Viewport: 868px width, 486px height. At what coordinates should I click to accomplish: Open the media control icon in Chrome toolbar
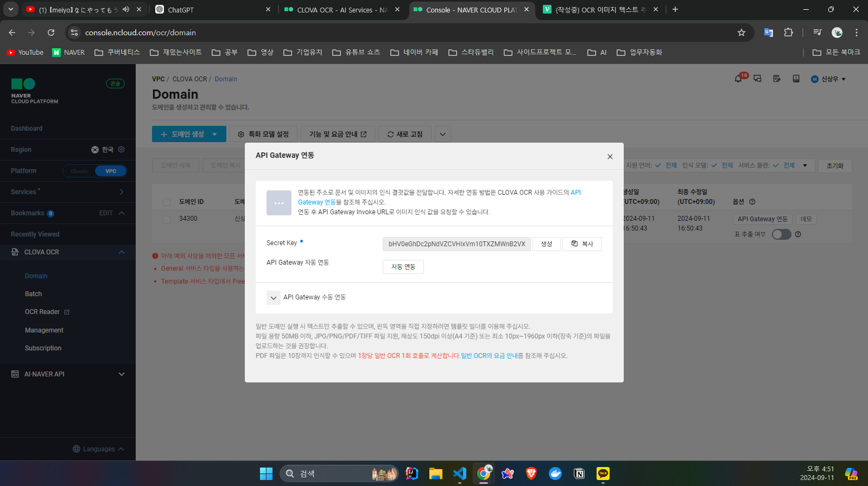tap(817, 33)
